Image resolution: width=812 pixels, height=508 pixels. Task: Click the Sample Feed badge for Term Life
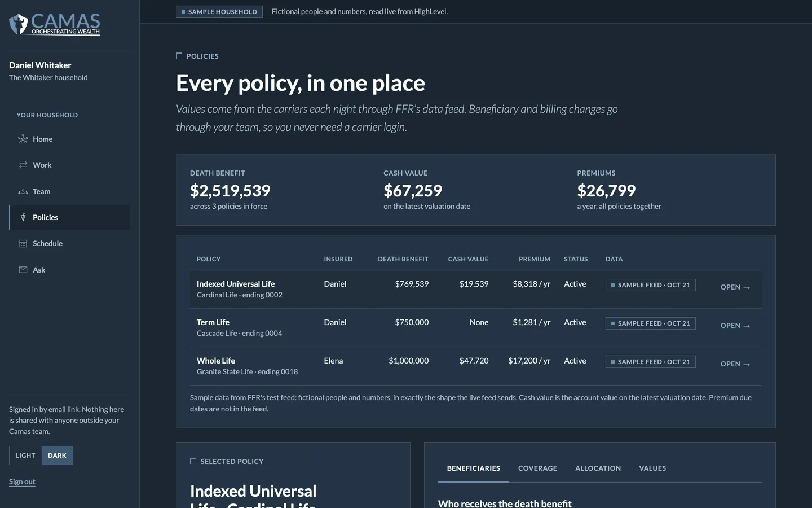(x=650, y=323)
